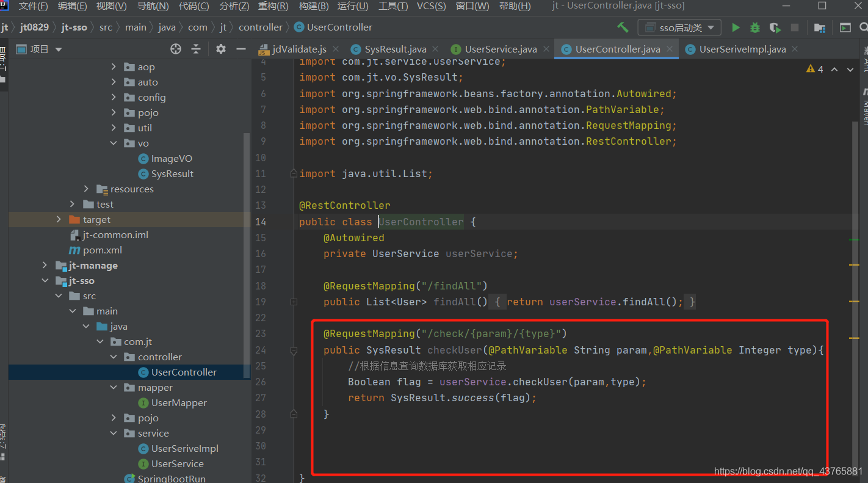
Task: Click the controller breadcrumb
Action: coord(261,27)
